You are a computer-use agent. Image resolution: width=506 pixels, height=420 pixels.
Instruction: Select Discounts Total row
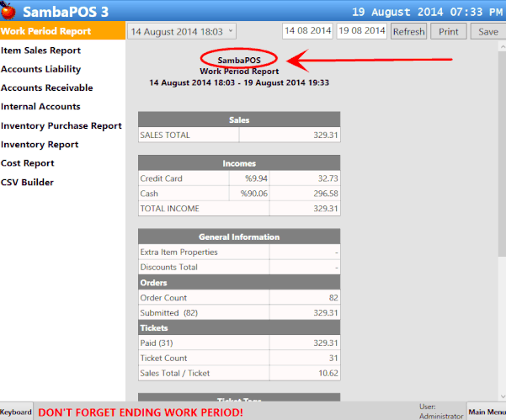click(x=239, y=267)
